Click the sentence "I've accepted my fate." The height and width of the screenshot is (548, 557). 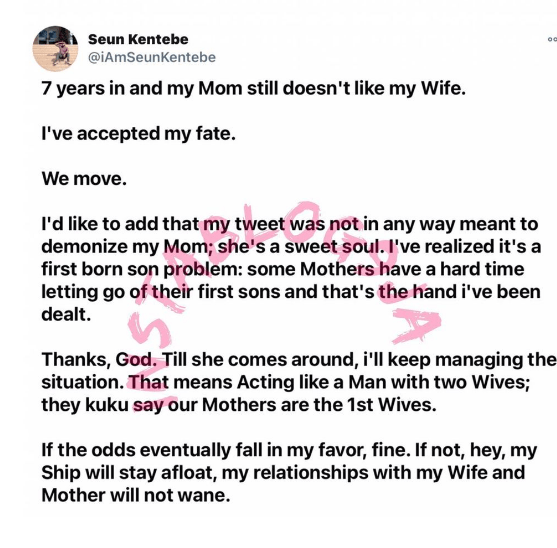tap(139, 134)
